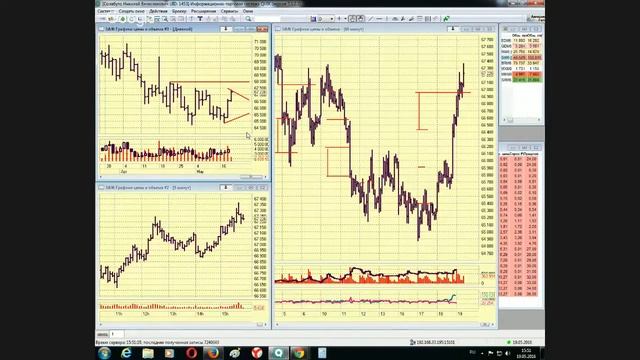The image size is (640, 360).
Task: Launch Internet Explorer from taskbar
Action: (126, 353)
